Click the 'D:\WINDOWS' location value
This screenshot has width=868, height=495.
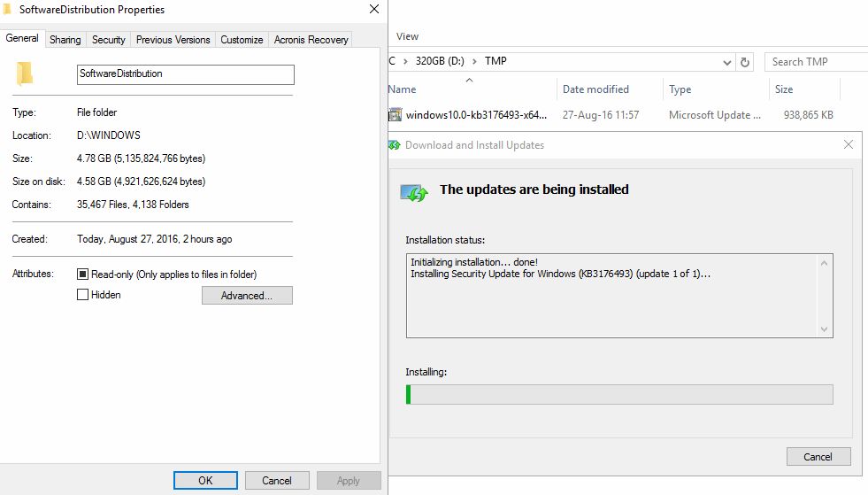click(109, 135)
